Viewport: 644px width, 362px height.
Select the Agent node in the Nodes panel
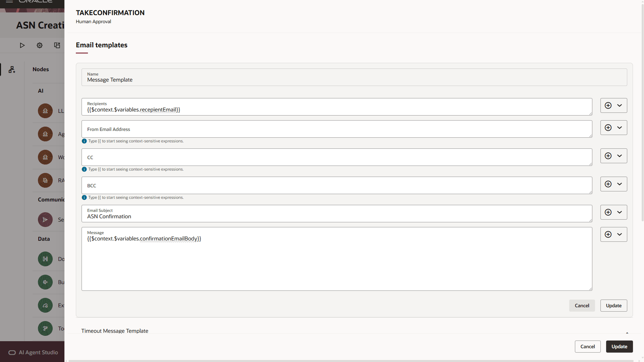tap(45, 134)
